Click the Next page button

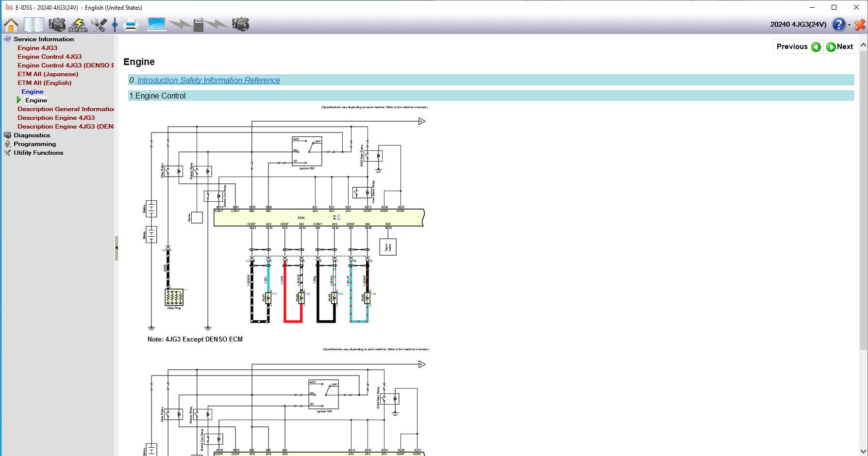[840, 47]
